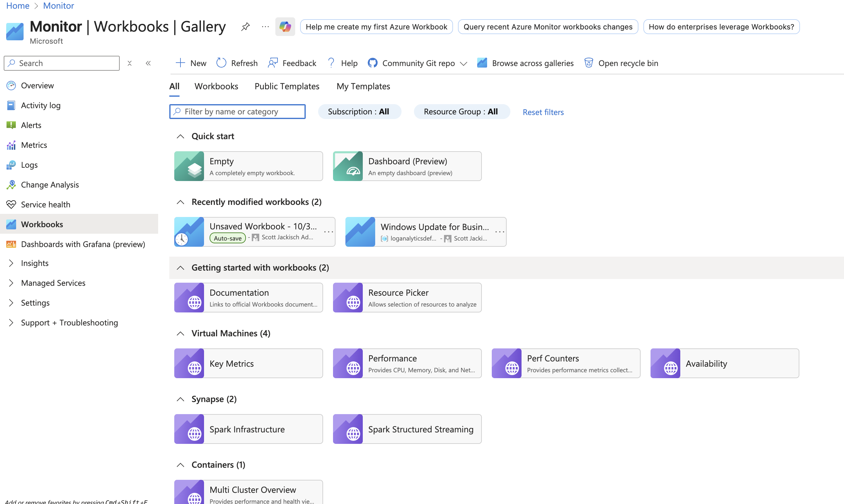Collapse the Virtual Machines section

coord(181,333)
